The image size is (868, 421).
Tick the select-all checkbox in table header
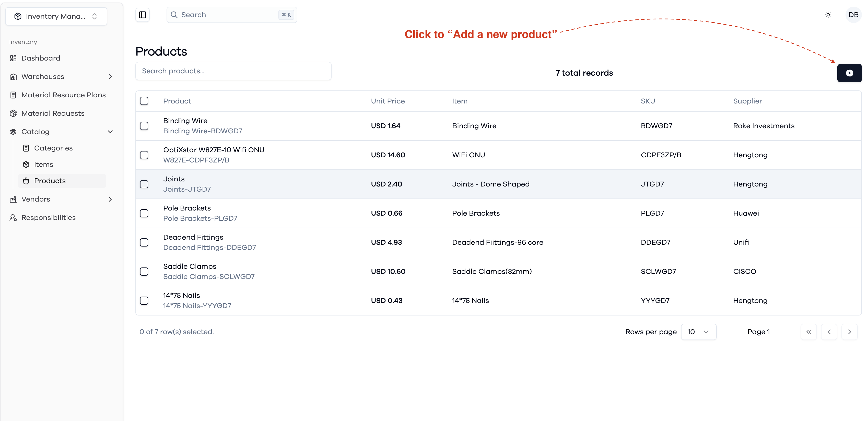(144, 101)
